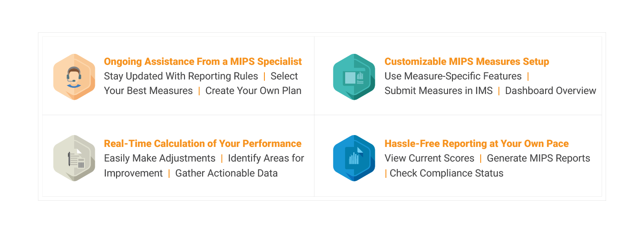Open Hassle-Free Reporting at Your Own Pace heading
The image size is (644, 233).
477,143
